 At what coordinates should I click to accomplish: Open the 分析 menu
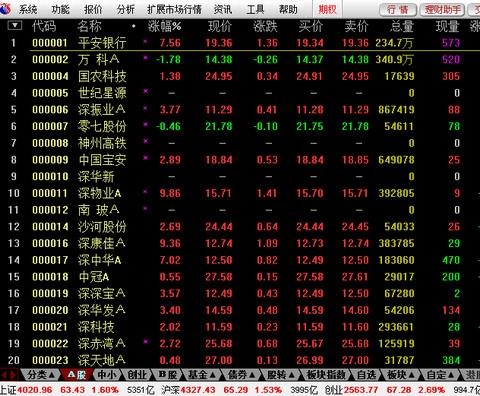[125, 9]
